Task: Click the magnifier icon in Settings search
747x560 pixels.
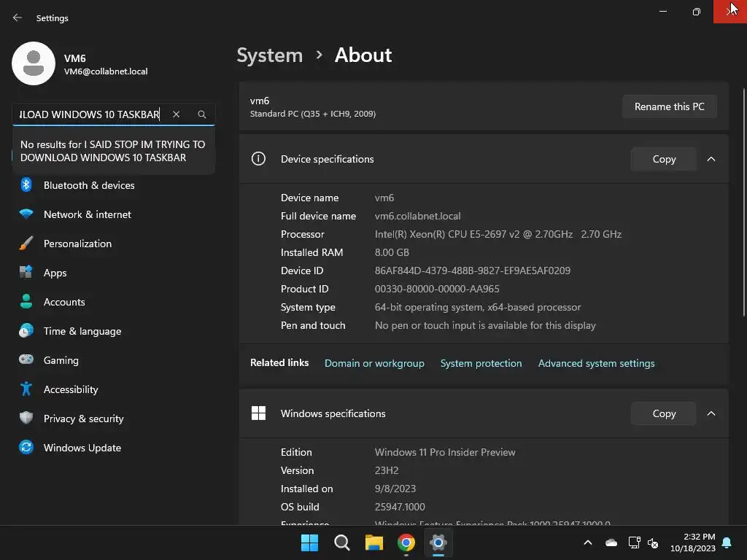Action: tap(202, 114)
